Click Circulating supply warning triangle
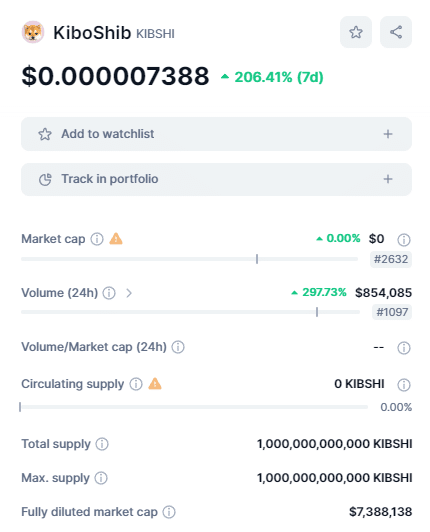 click(155, 383)
